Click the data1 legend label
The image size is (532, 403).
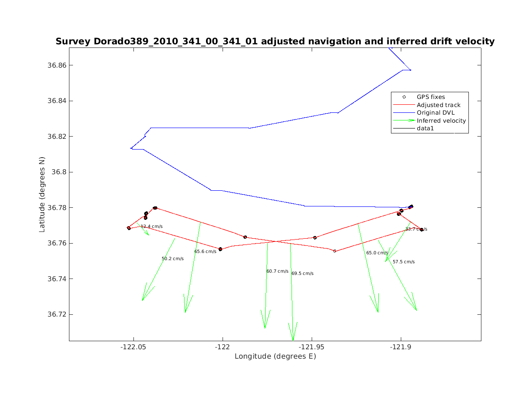click(x=425, y=129)
